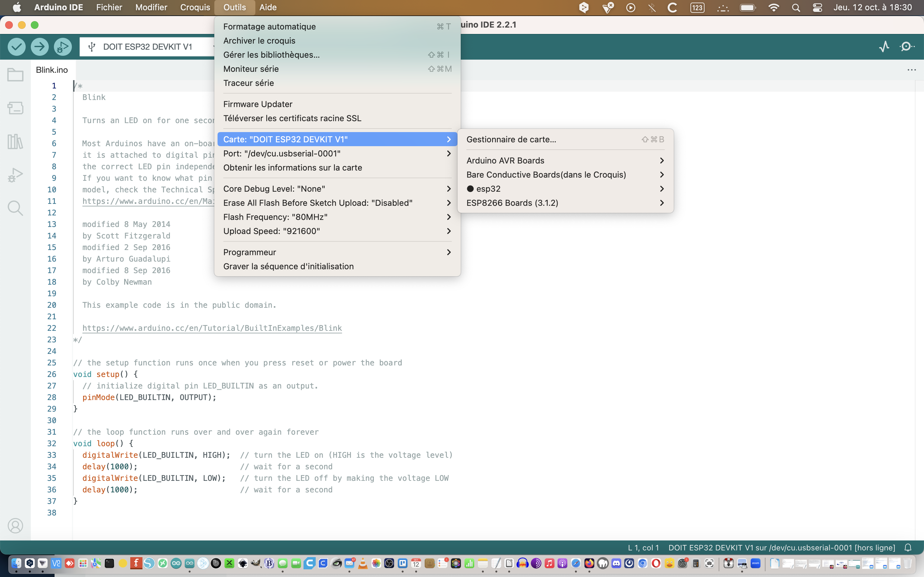Open the Croquis menu bar item

pyautogui.click(x=195, y=8)
